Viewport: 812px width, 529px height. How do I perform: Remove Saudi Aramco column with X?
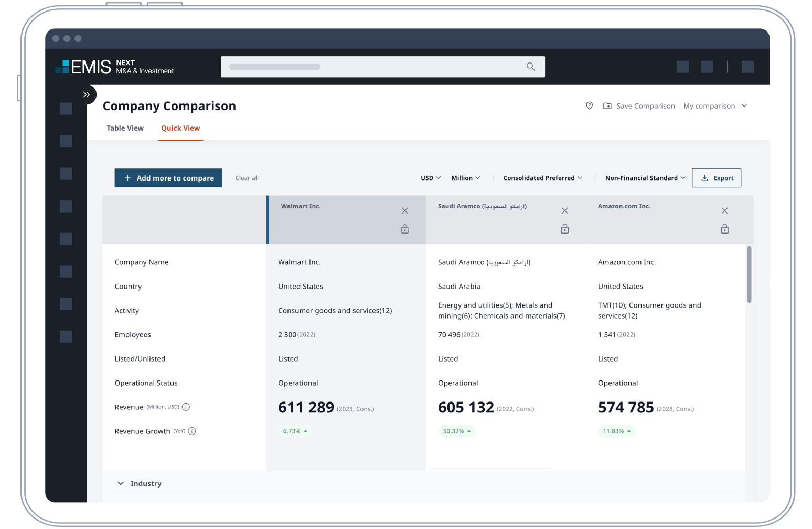point(564,210)
